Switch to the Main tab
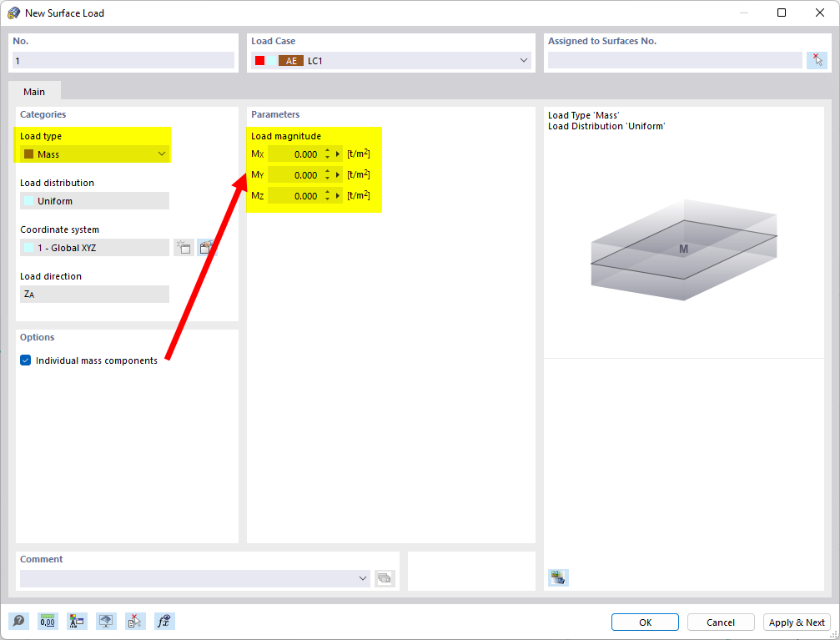840x640 pixels. 34,92
